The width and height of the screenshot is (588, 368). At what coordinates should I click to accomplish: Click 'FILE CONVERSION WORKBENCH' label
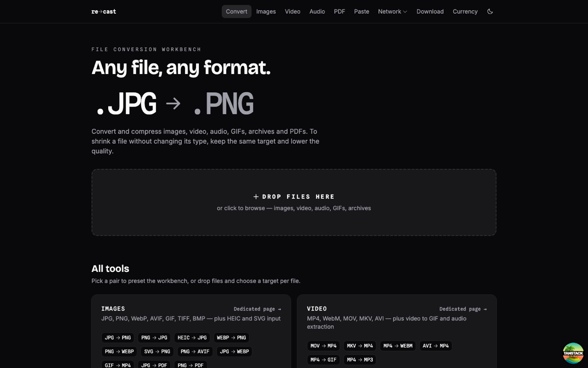tap(147, 50)
